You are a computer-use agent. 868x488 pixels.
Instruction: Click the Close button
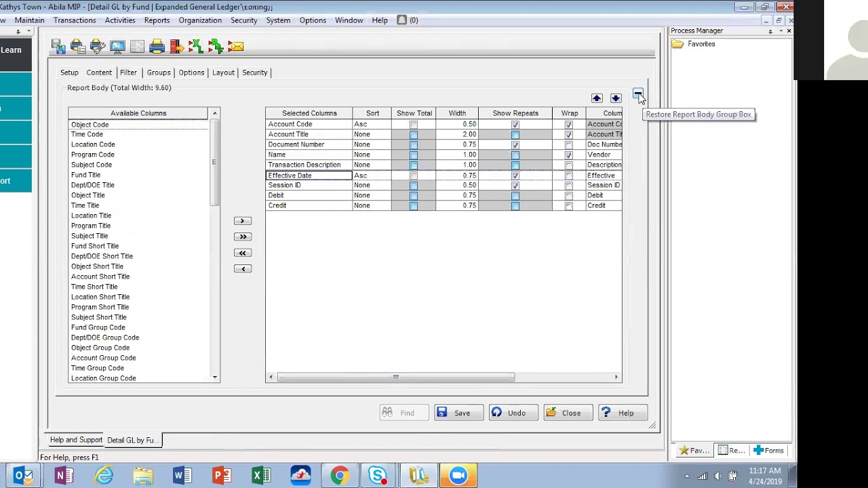568,413
